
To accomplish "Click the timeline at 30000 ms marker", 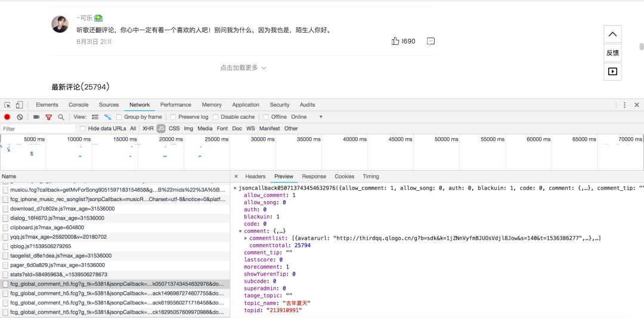I will (262, 139).
